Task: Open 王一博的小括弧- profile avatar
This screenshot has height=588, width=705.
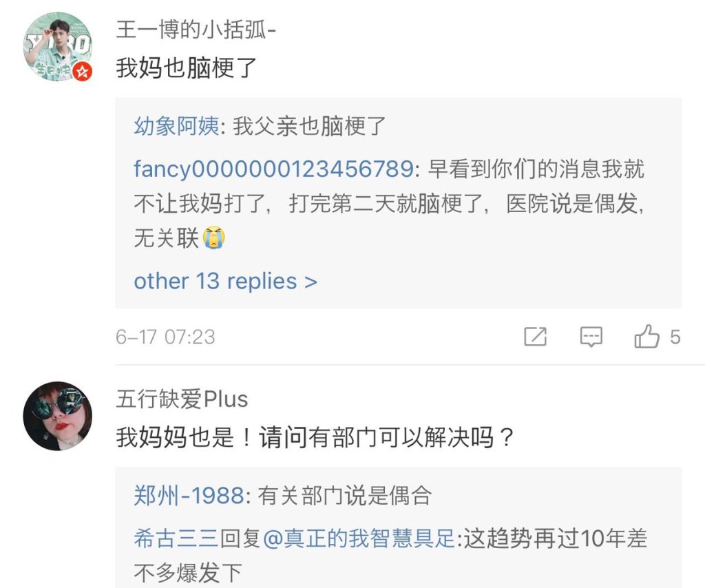Action: pyautogui.click(x=58, y=47)
